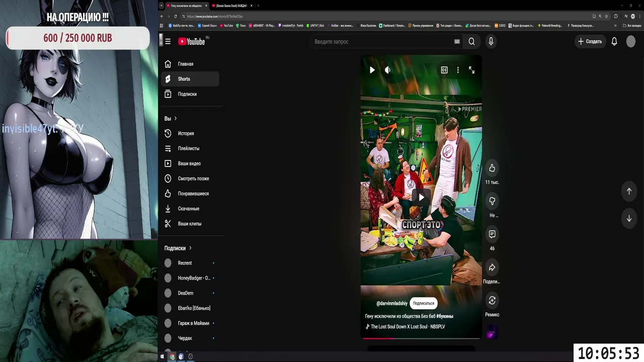Screen dimensions: 644x362
Task: Open the comments showing 46
Action: (x=492, y=234)
